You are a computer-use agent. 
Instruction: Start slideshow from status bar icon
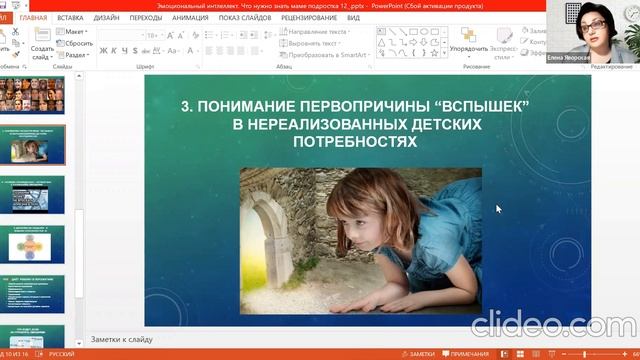[551, 354]
